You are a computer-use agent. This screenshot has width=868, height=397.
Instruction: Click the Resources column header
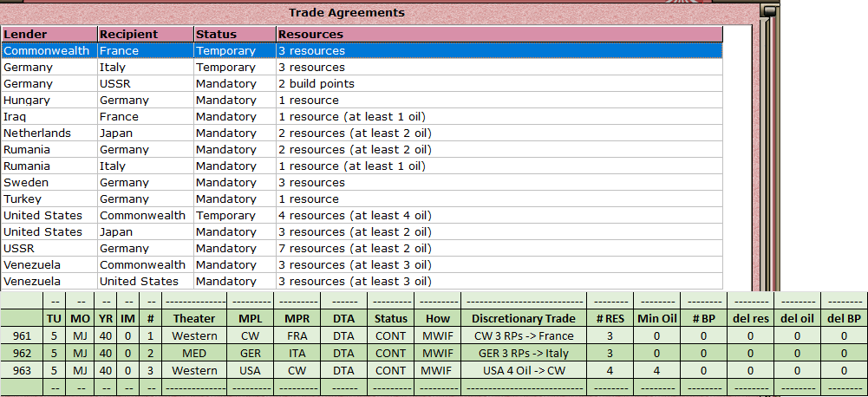pyautogui.click(x=499, y=35)
